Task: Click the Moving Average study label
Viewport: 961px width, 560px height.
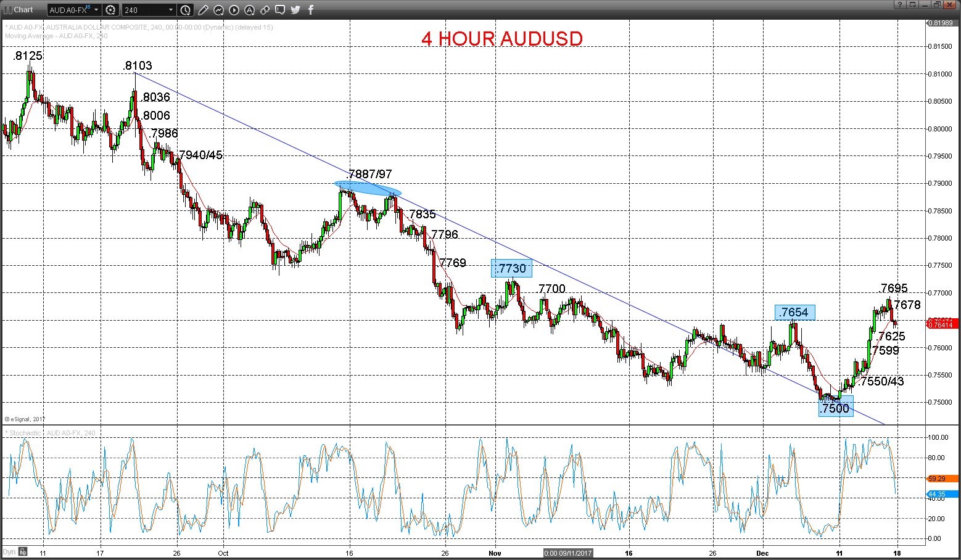Action: 56,36
